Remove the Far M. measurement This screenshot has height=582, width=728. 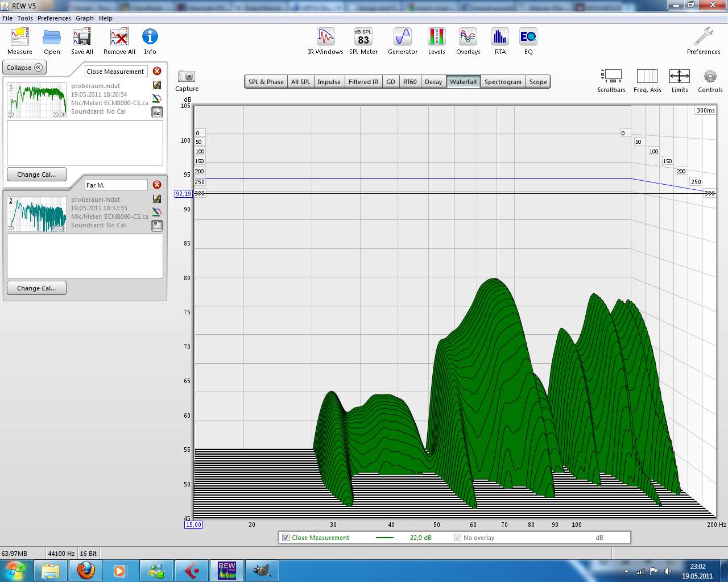coord(157,185)
